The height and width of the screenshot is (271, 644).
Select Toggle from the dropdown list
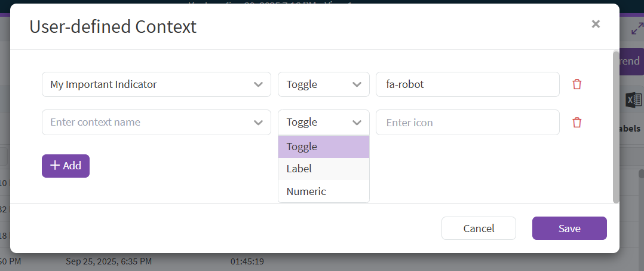click(x=323, y=147)
